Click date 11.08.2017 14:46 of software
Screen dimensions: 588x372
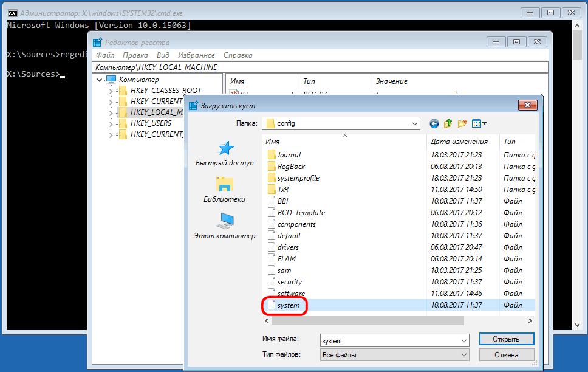pos(456,294)
